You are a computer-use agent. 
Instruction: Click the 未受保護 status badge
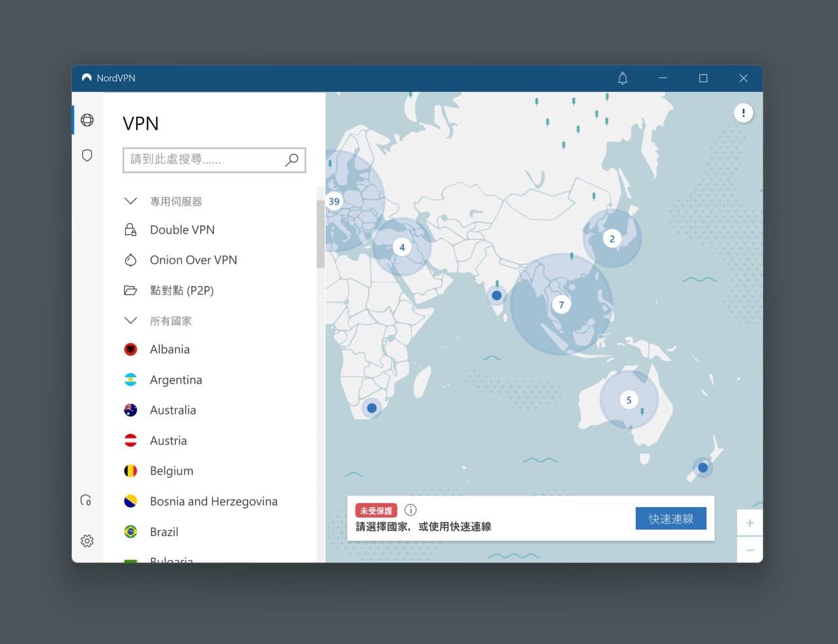click(376, 510)
